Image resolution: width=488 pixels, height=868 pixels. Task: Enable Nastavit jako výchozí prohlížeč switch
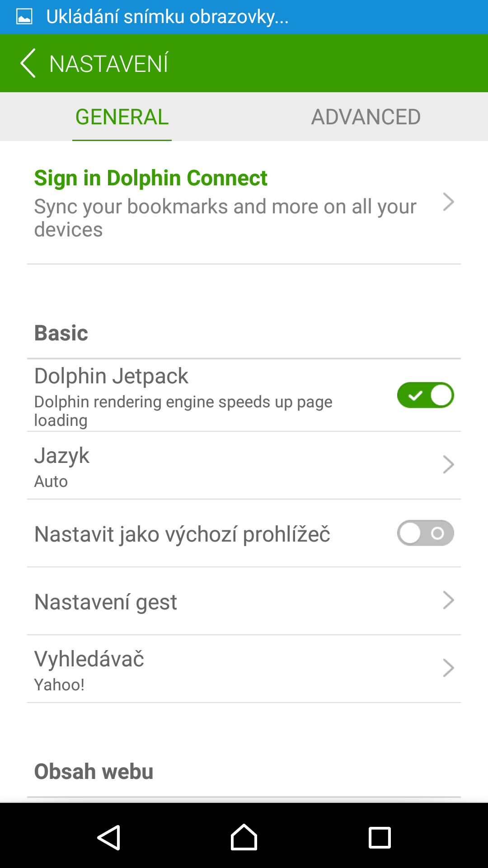(x=425, y=533)
